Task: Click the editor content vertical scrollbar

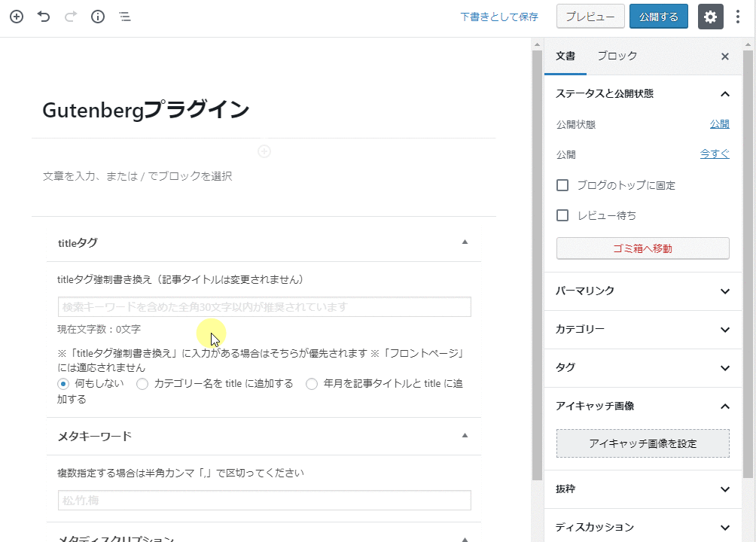Action: click(537, 265)
